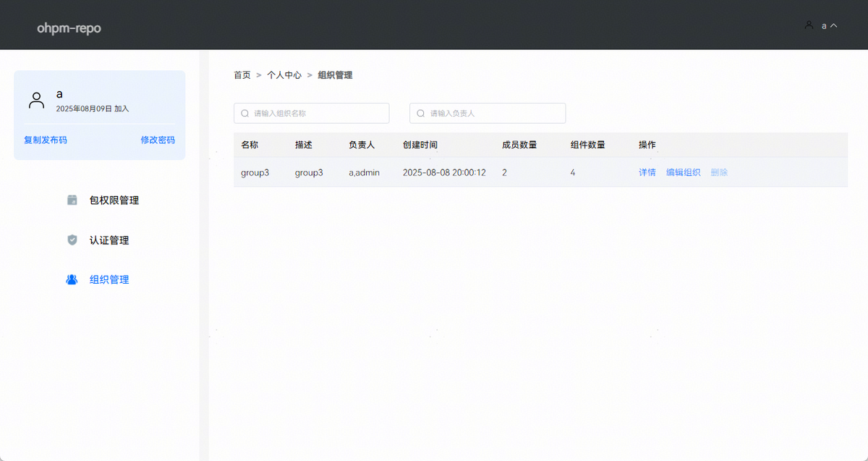
Task: Open 详情 for group3
Action: pos(647,173)
